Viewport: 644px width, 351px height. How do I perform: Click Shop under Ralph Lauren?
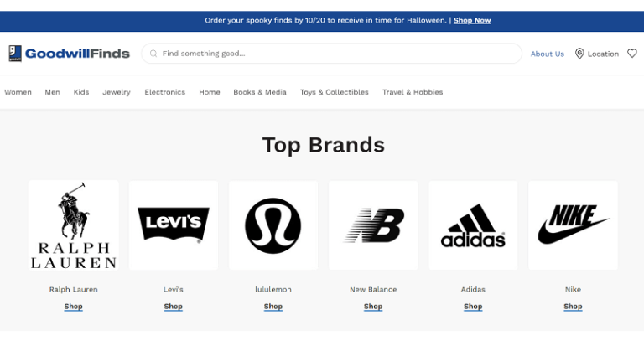(74, 307)
